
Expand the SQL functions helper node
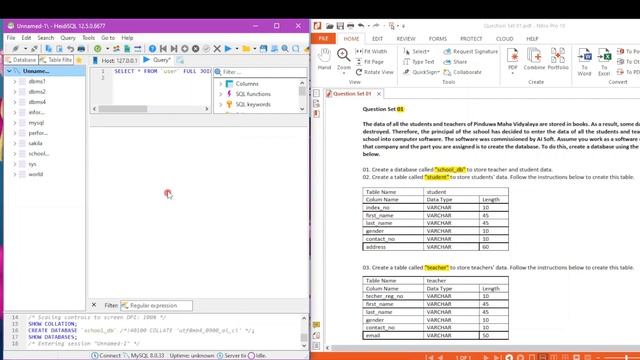click(x=221, y=94)
